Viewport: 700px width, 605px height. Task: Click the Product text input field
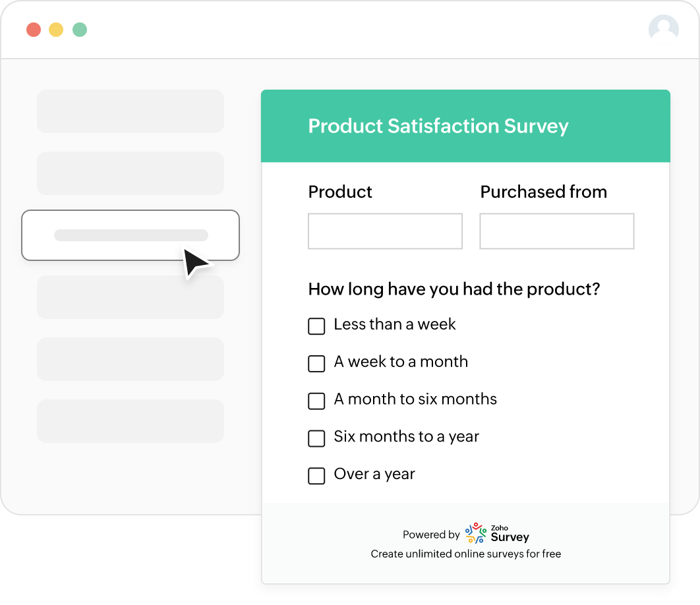click(x=385, y=231)
